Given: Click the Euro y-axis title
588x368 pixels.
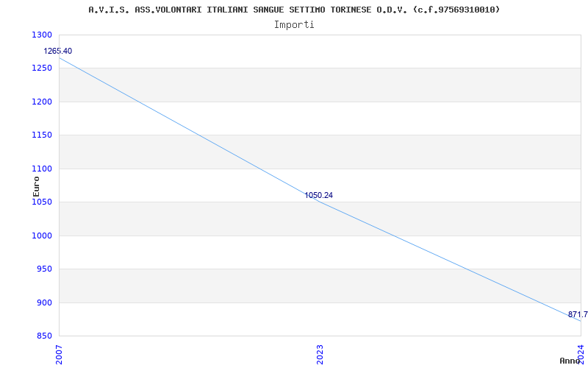Looking at the screenshot, I should pos(36,186).
